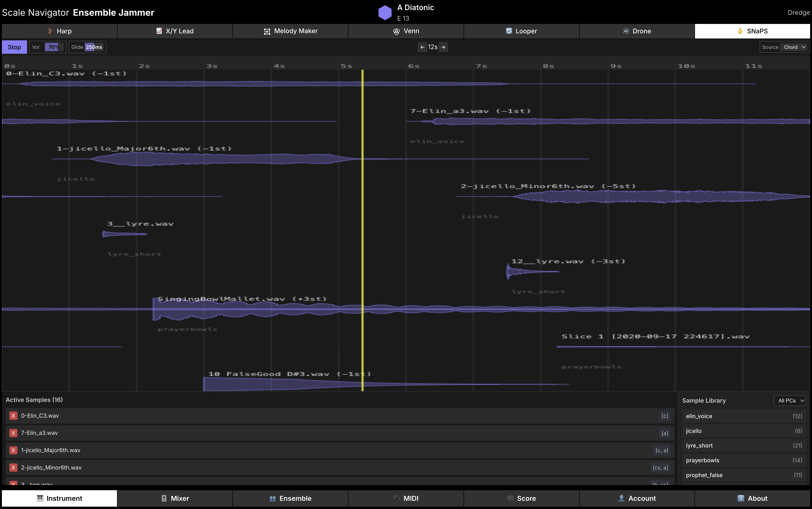Select the Venn instrument tab

[x=406, y=31]
